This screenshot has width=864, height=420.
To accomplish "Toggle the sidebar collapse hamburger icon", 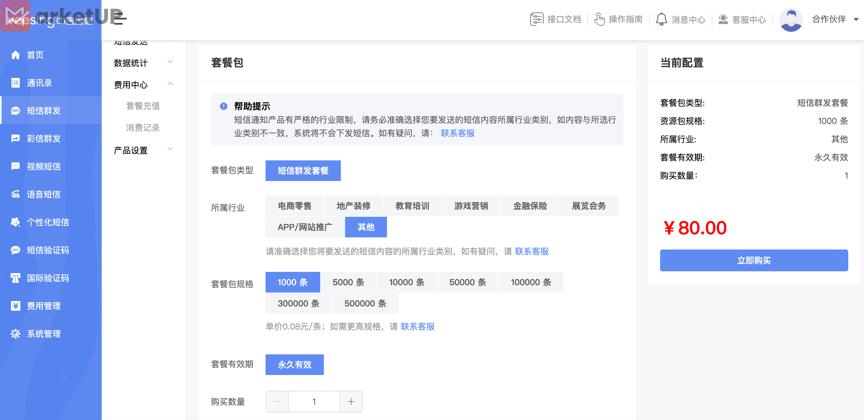I will [120, 18].
